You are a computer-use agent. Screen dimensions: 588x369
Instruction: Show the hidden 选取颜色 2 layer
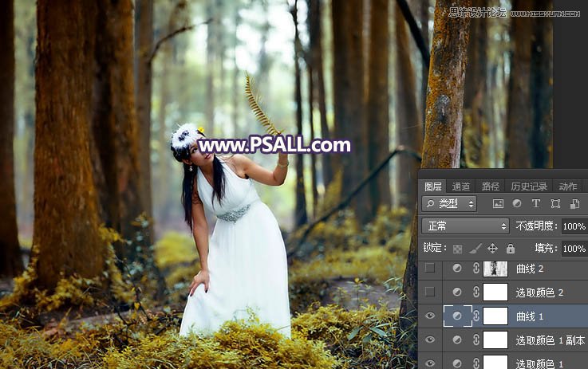(x=430, y=292)
